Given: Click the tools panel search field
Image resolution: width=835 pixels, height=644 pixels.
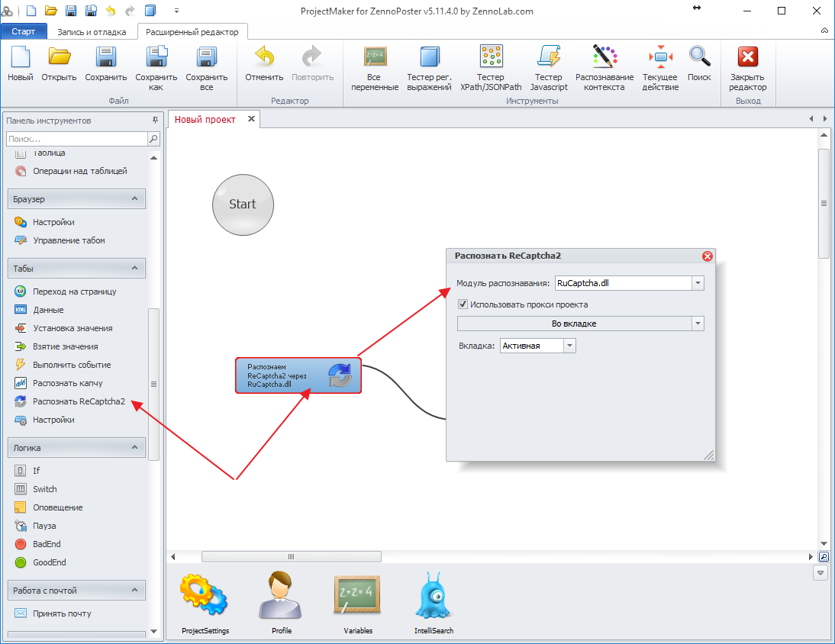Looking at the screenshot, I should tap(76, 139).
